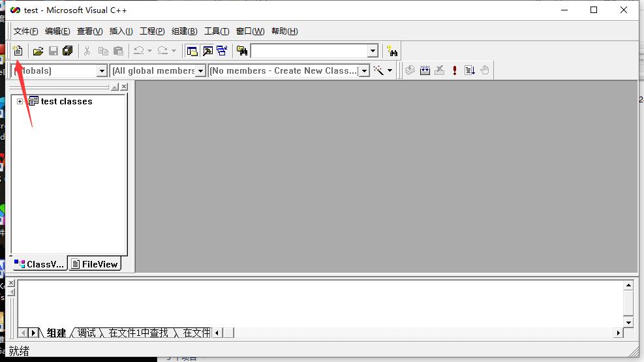644x362 pixels.
Task: Open the WizardBar actions dropdown arrow
Action: pyautogui.click(x=390, y=70)
